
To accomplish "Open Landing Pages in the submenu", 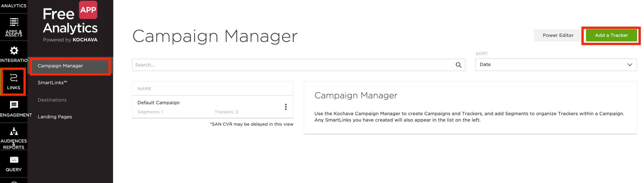I will click(x=55, y=117).
